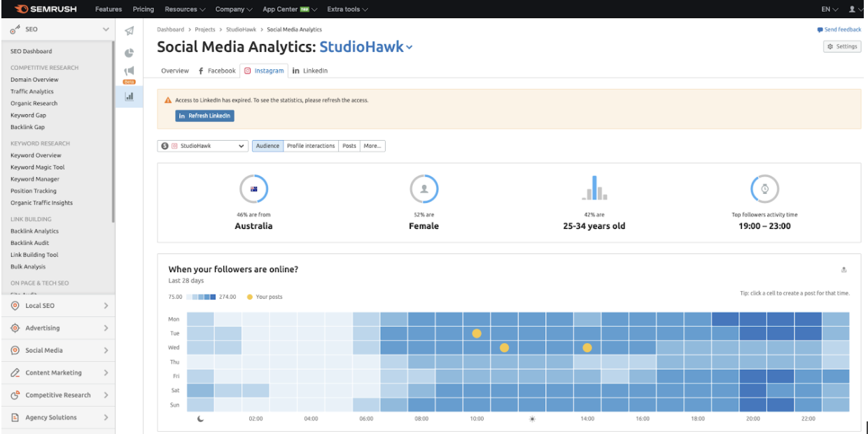Screen dimensions: 868x434
Task: Click the Advertising target icon
Action: click(15, 328)
